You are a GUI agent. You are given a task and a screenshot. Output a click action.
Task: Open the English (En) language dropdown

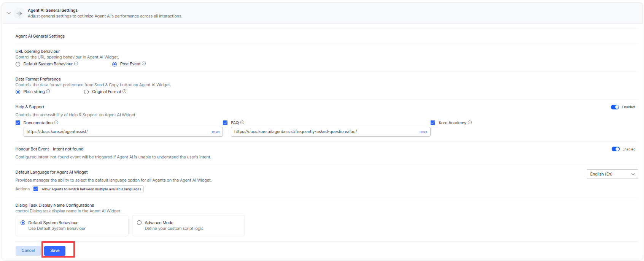tap(612, 174)
